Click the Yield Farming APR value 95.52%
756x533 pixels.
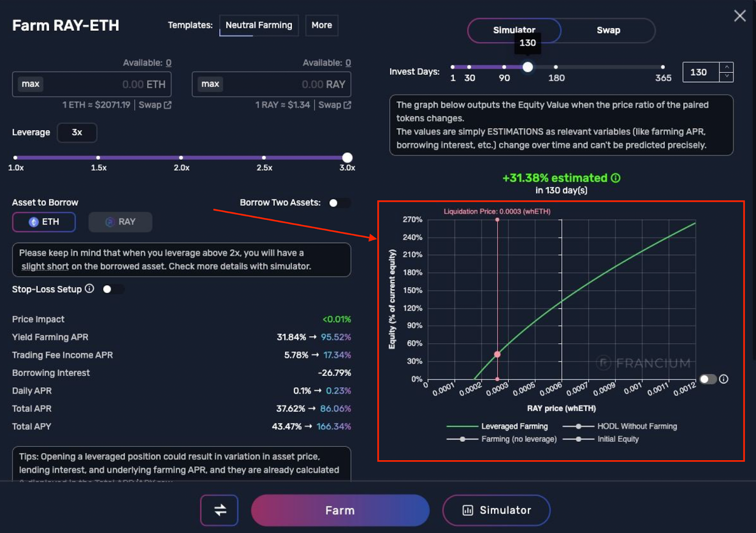click(336, 337)
